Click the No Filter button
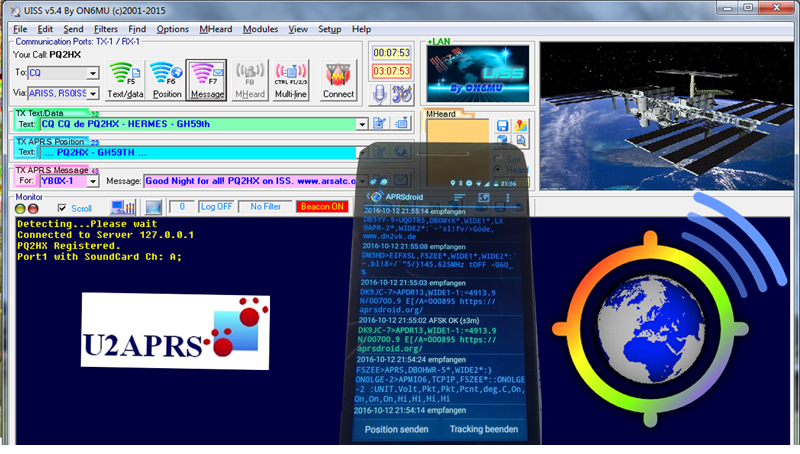The height and width of the screenshot is (454, 800). 265,207
